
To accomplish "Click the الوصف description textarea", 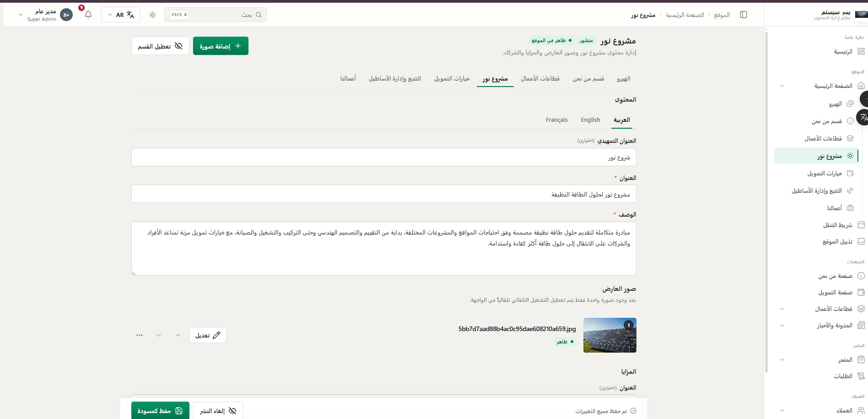I will click(x=383, y=249).
